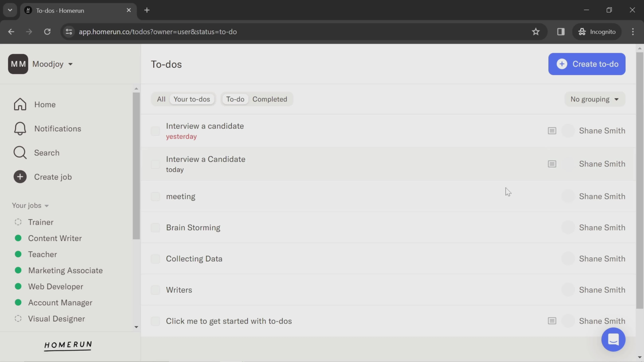Open a new browser tab
The width and height of the screenshot is (644, 362).
click(x=147, y=10)
